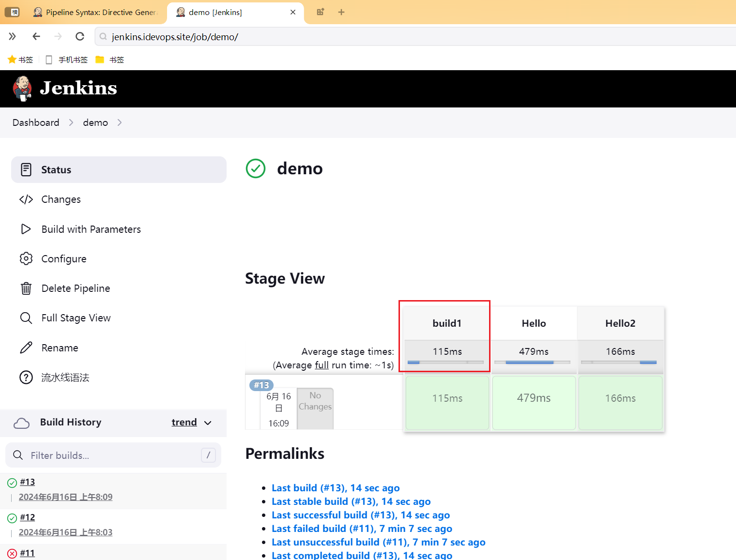Expand the Build History trend dropdown chevron
The height and width of the screenshot is (560, 736).
point(208,423)
